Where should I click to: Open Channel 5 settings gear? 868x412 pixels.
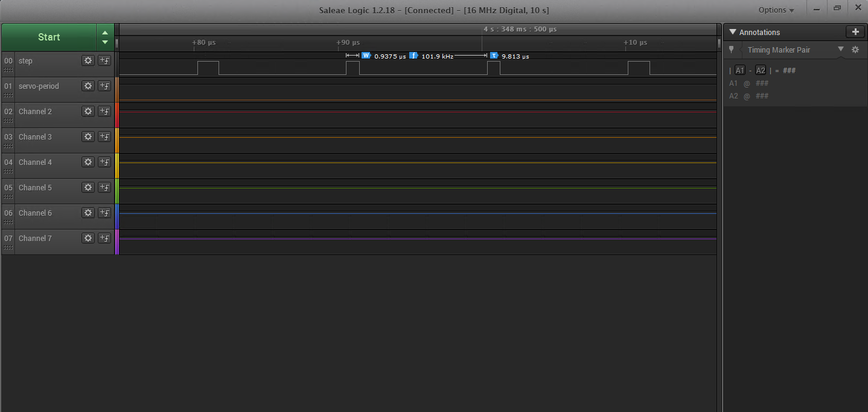pyautogui.click(x=88, y=187)
